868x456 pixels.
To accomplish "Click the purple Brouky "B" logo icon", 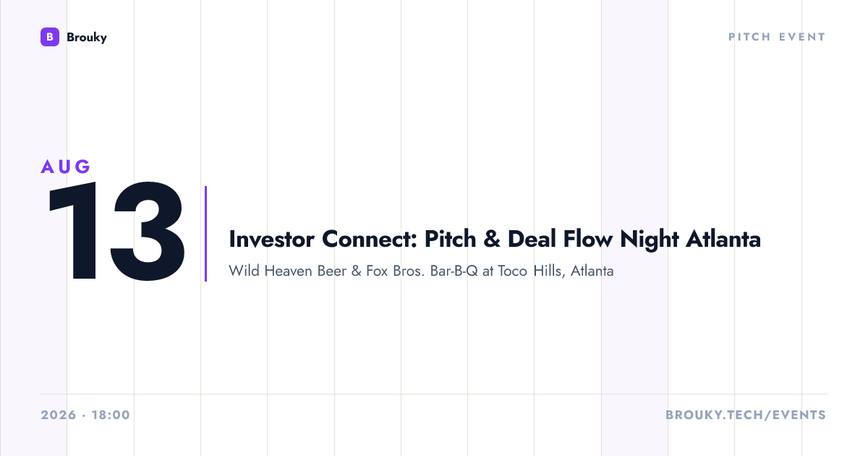I will (49, 37).
